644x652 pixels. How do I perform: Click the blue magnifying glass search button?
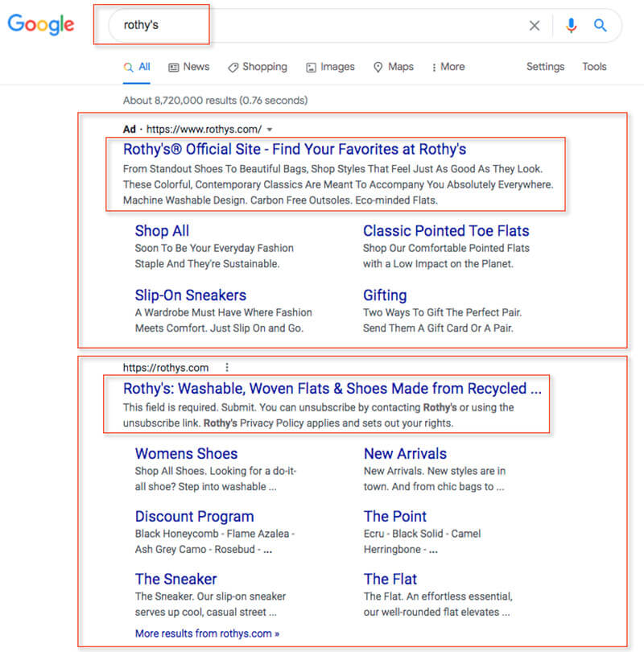point(600,26)
